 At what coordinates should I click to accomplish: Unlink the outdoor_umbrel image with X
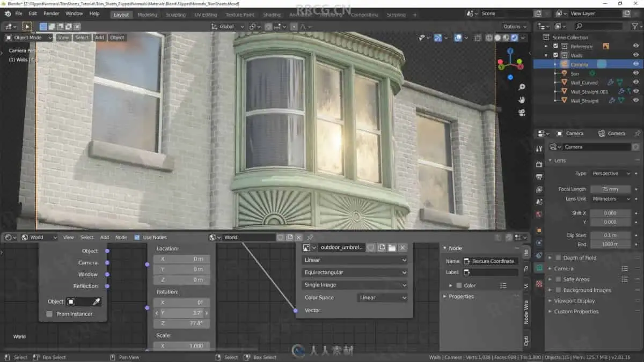pyautogui.click(x=402, y=247)
